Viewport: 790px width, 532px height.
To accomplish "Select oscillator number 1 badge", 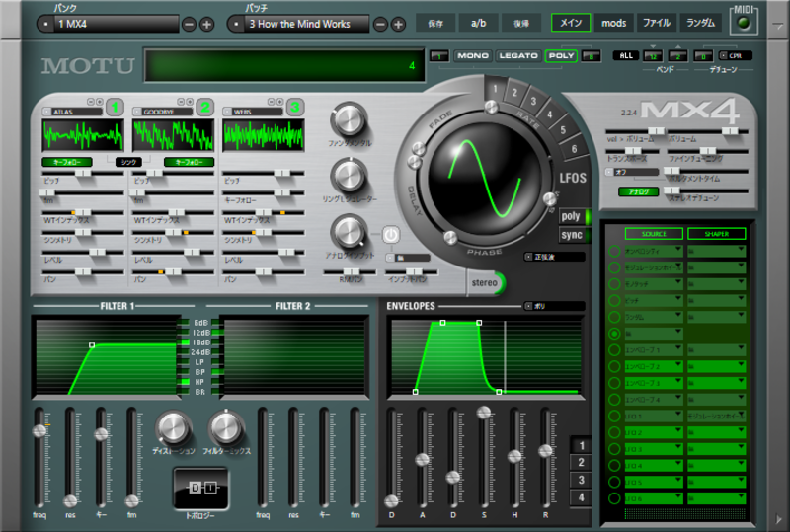I will pos(115,107).
